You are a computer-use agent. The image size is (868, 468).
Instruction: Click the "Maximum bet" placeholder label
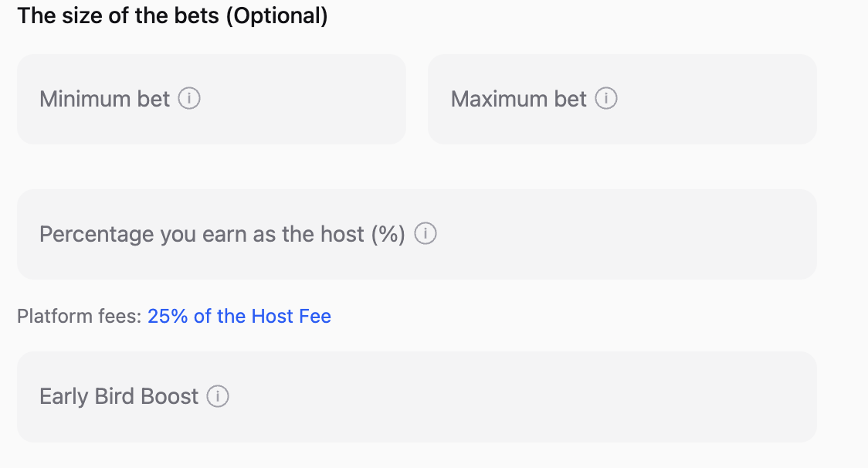point(519,99)
